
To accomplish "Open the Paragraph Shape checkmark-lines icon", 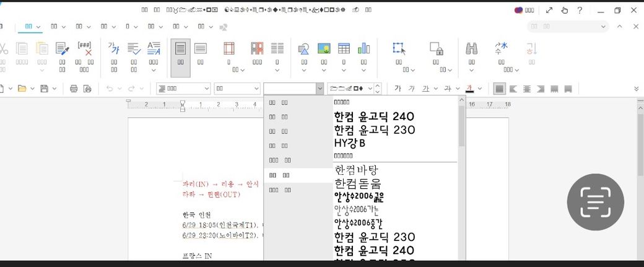I will point(134,48).
